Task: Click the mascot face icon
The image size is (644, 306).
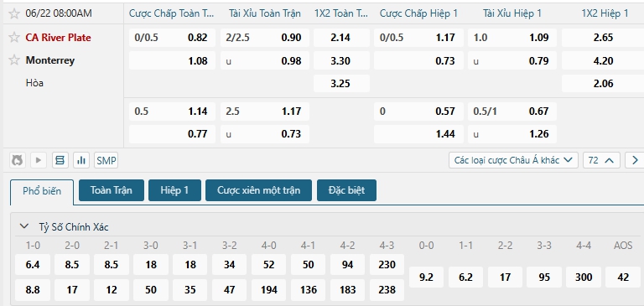Action: (18, 160)
